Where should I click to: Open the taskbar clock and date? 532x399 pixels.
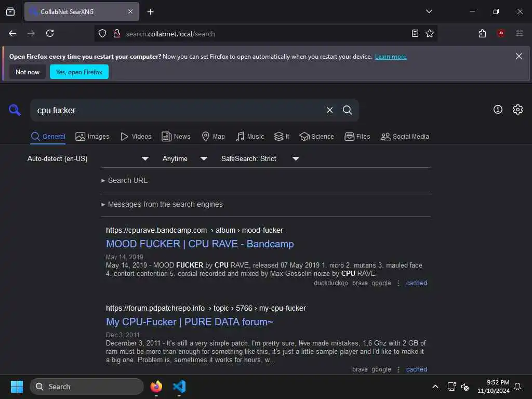[x=494, y=387]
